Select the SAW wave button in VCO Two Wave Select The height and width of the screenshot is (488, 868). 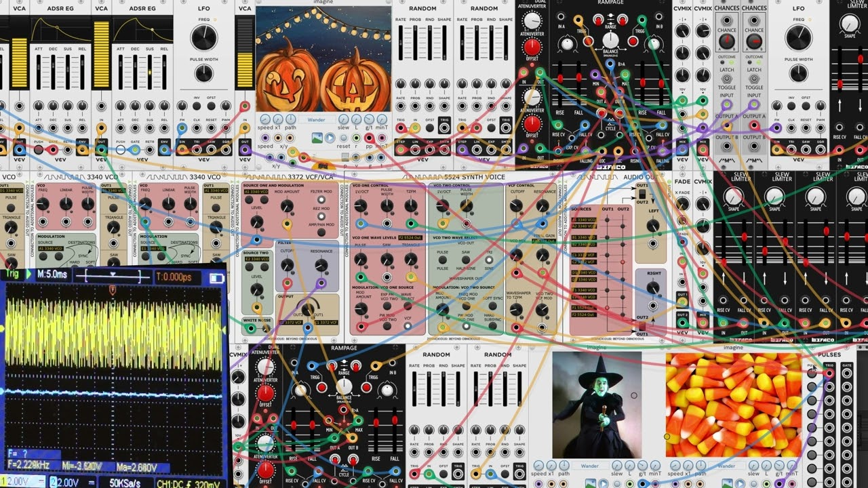pos(466,260)
